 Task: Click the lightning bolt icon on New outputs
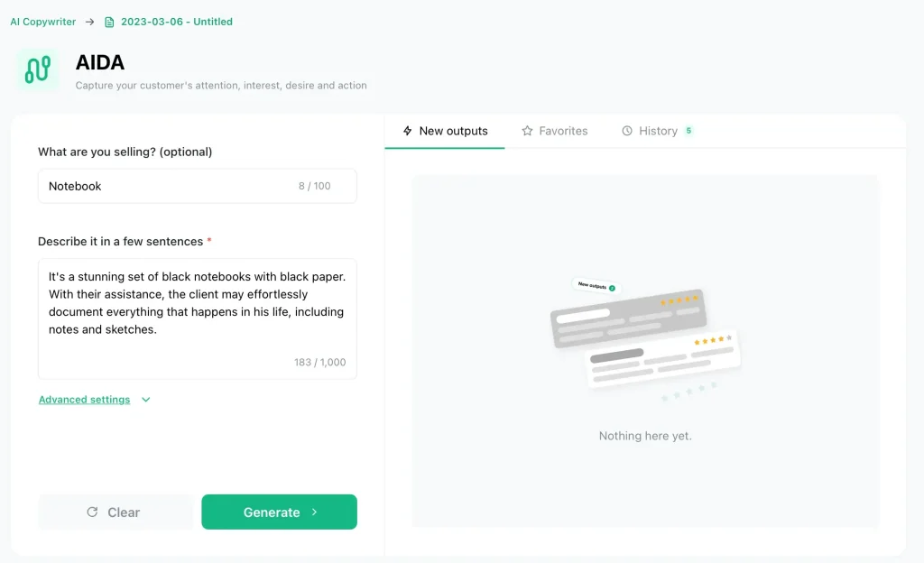pos(408,131)
